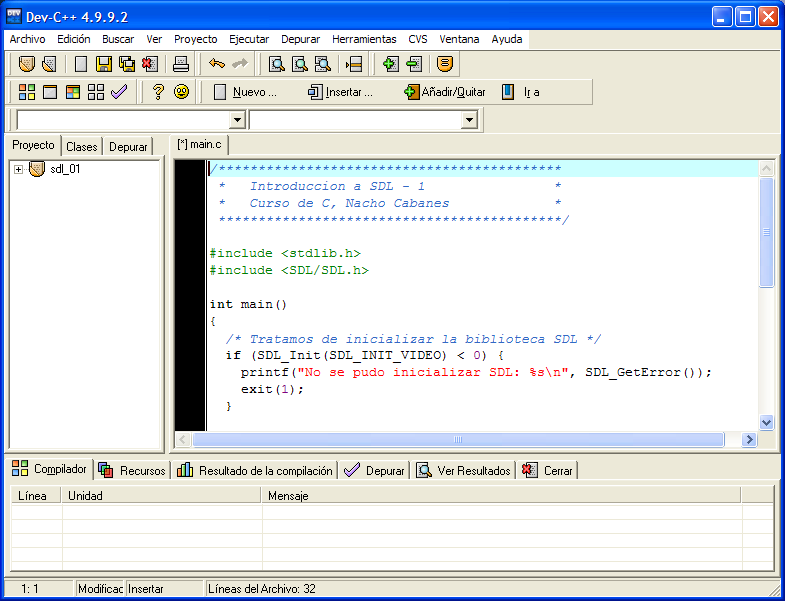Open the Find (search) magnifier icon
The height and width of the screenshot is (601, 785).
[x=277, y=64]
